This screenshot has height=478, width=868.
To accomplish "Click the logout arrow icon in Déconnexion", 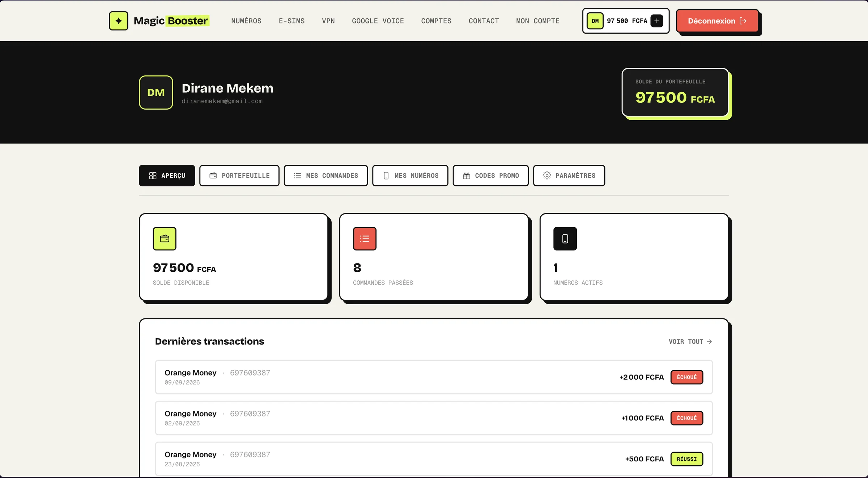I will coord(743,21).
